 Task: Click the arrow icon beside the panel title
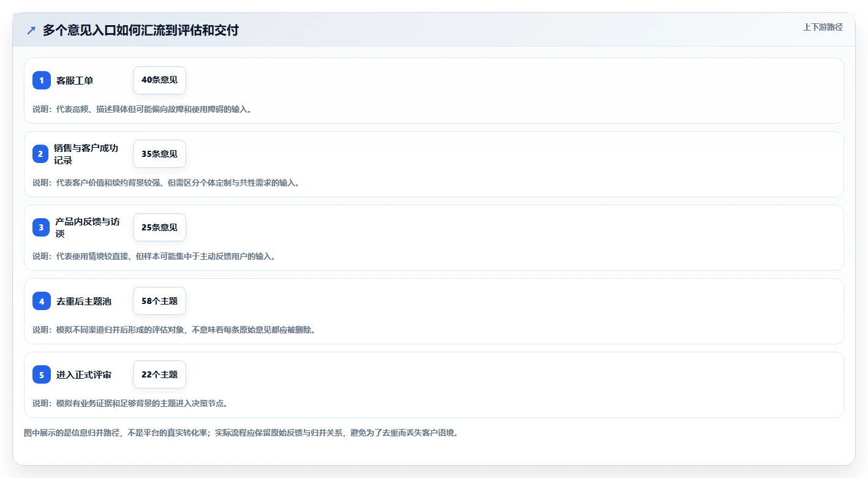click(x=31, y=30)
